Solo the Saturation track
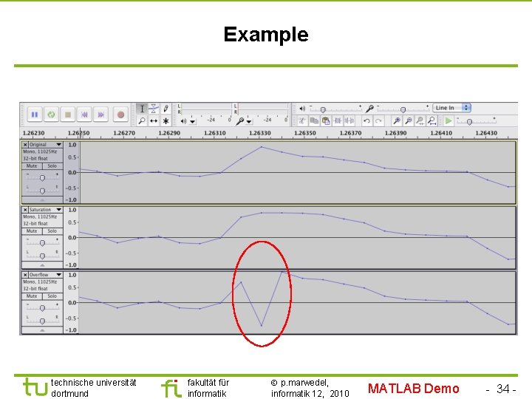This screenshot has width=532, height=399. [52, 231]
